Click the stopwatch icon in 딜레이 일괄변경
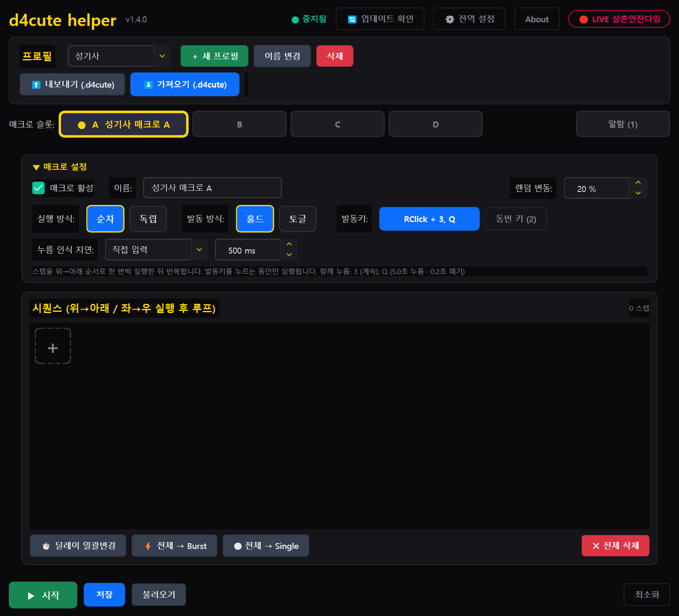The image size is (679, 616). coord(46,546)
